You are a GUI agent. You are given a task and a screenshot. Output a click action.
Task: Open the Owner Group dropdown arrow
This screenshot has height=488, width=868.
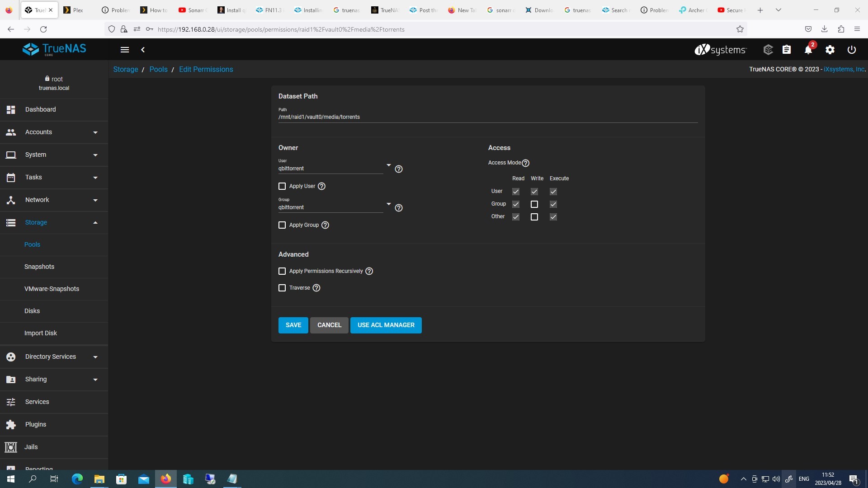pos(388,204)
